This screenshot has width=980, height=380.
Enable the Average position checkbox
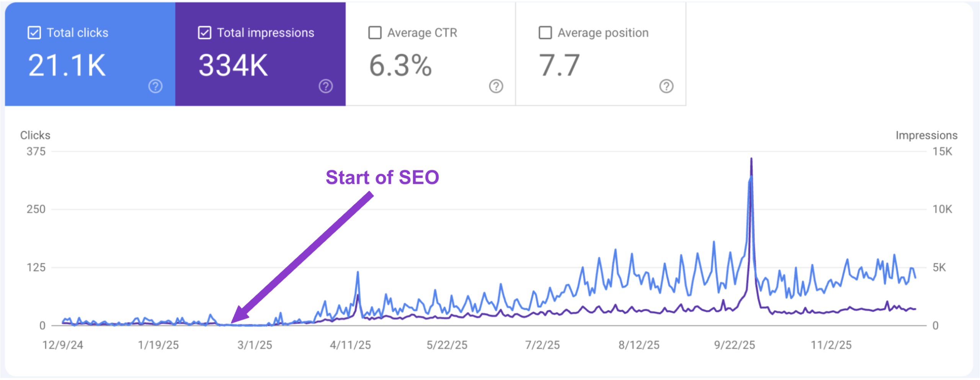click(545, 33)
